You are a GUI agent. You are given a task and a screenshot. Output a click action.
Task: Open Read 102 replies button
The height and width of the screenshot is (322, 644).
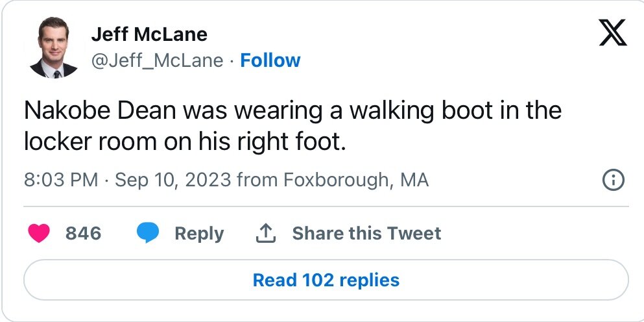click(x=326, y=280)
